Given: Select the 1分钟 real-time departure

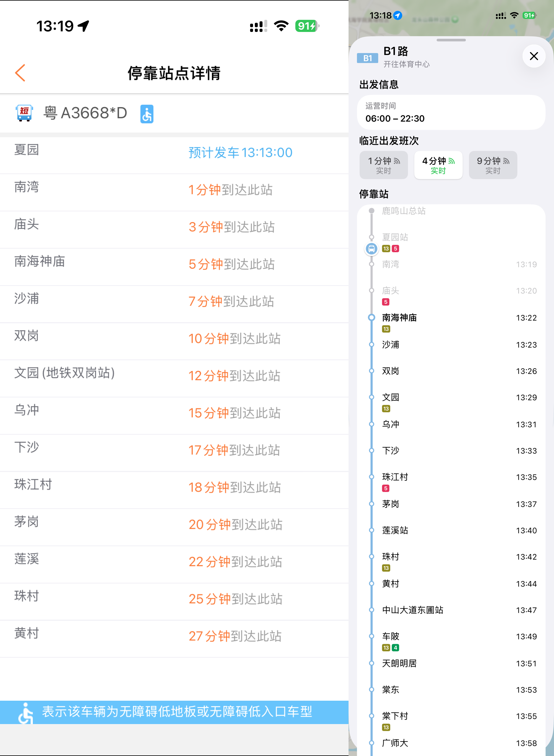Looking at the screenshot, I should pyautogui.click(x=383, y=165).
